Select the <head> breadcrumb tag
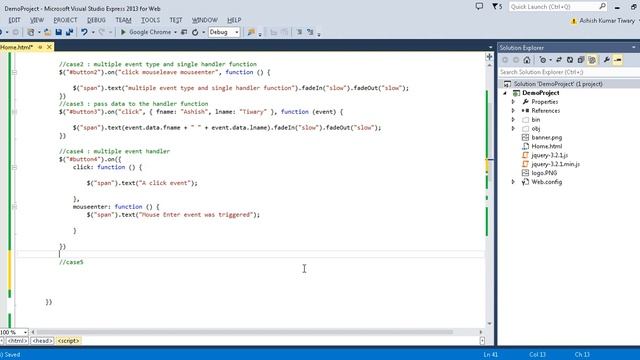Screen dimensions: 640x360 [42, 341]
